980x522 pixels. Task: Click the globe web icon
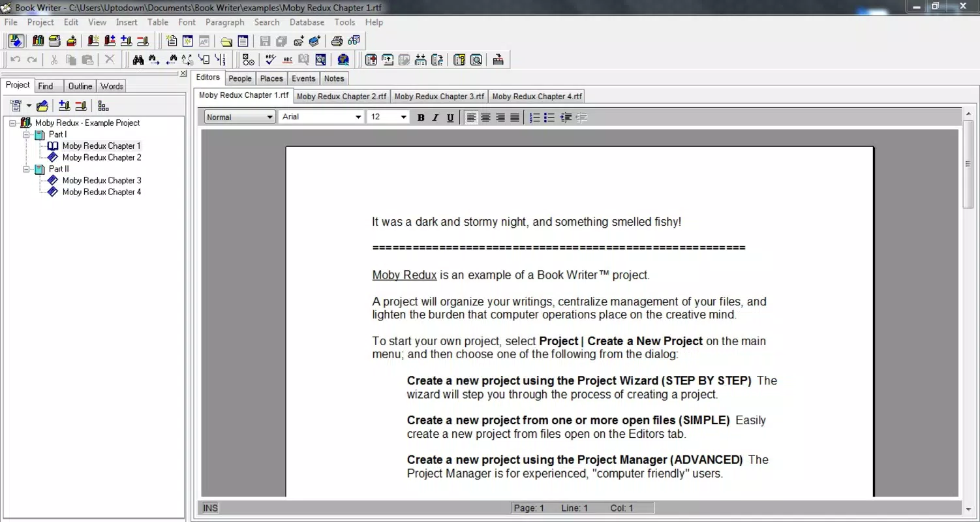tap(343, 60)
